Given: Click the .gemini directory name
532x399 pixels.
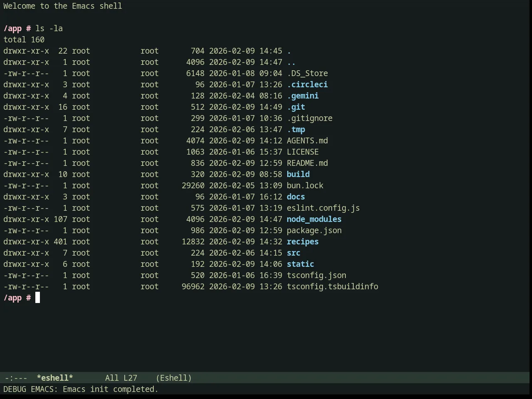Looking at the screenshot, I should click(x=303, y=96).
